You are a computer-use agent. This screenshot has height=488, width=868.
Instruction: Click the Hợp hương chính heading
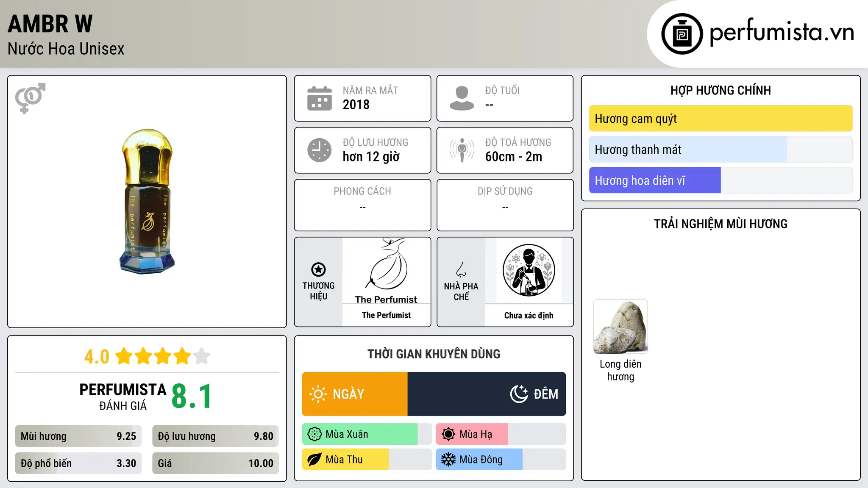click(x=721, y=90)
